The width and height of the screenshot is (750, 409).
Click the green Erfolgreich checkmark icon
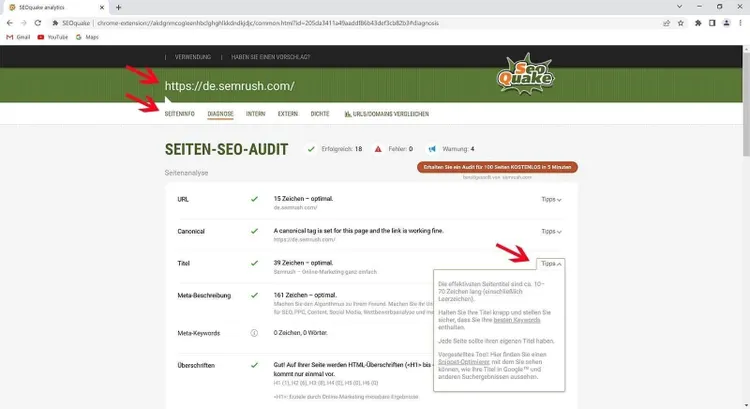[x=311, y=149]
